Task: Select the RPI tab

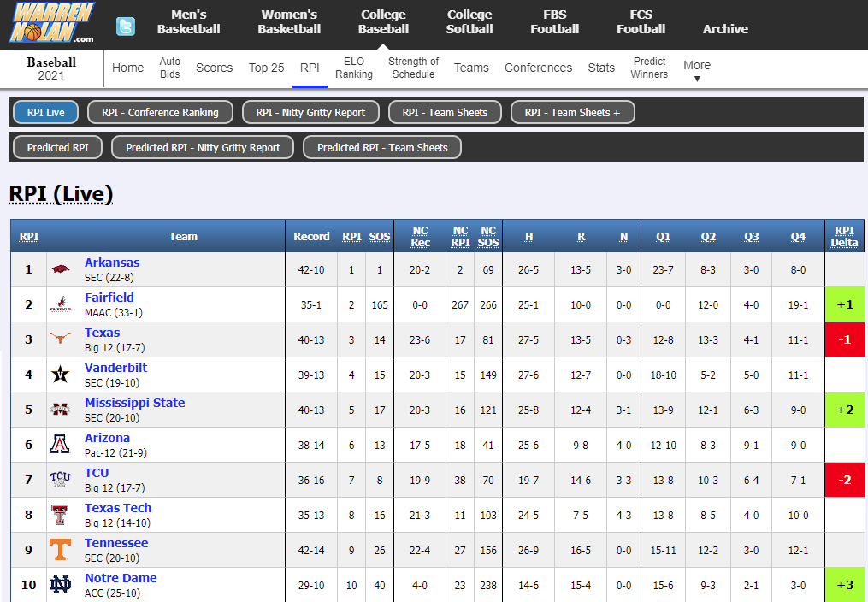Action: click(310, 68)
